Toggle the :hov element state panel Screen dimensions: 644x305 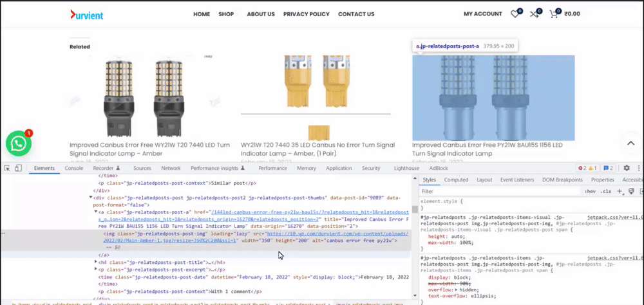pos(590,191)
